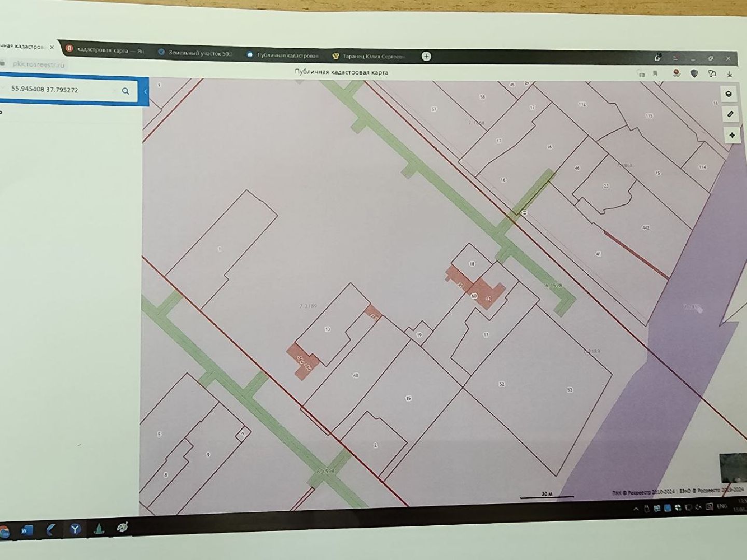Open the map layers panel button

click(x=729, y=94)
